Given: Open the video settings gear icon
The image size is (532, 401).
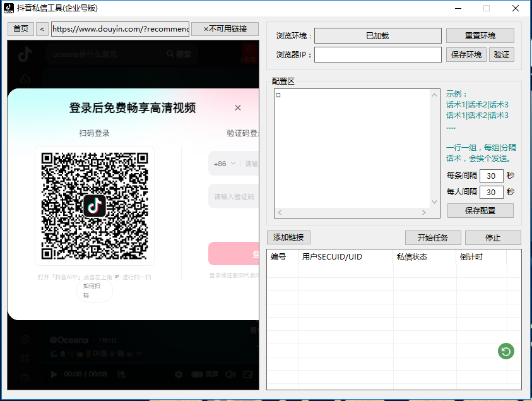Looking at the screenshot, I should tap(179, 374).
